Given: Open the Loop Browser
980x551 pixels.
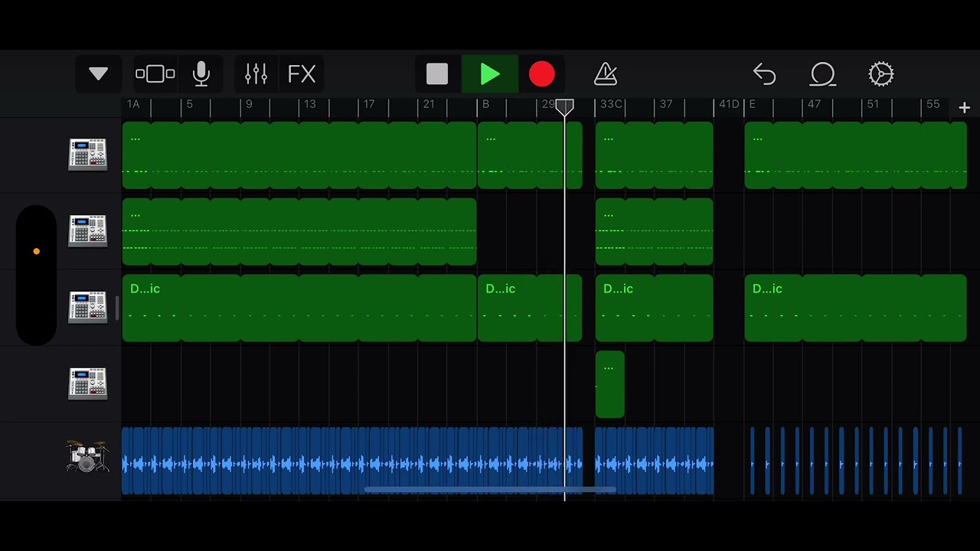Looking at the screenshot, I should pos(822,74).
